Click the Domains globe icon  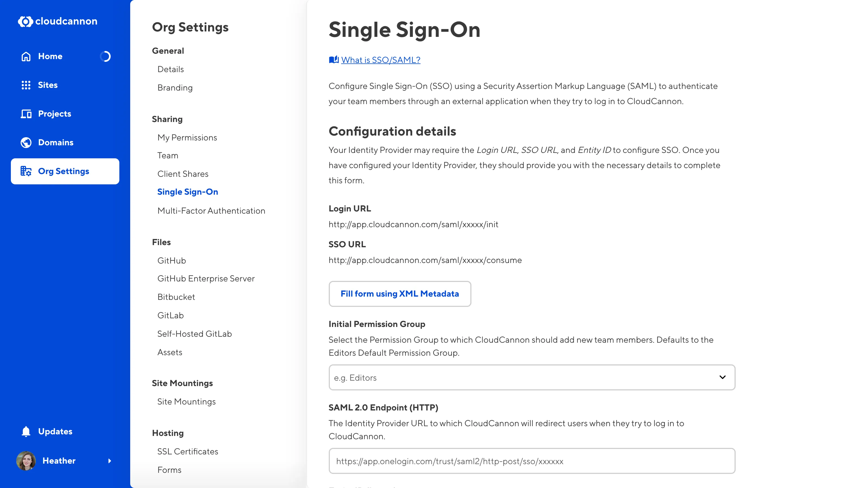(x=26, y=142)
